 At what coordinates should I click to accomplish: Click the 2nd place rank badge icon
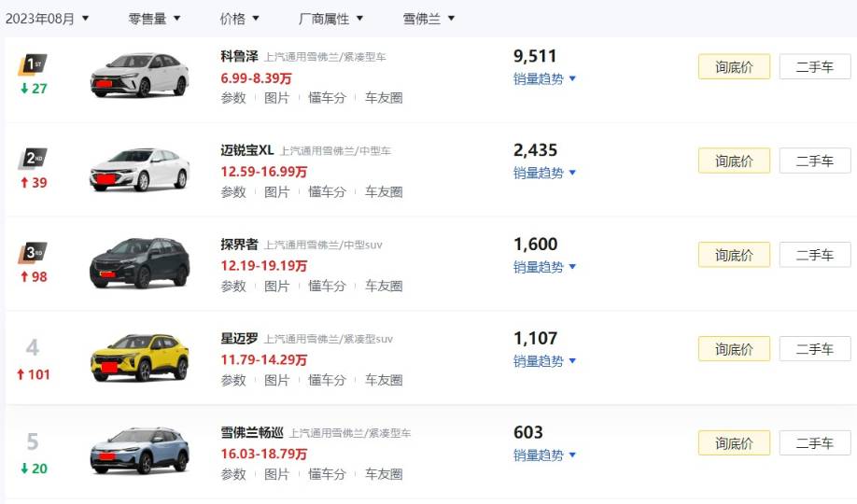point(33,159)
